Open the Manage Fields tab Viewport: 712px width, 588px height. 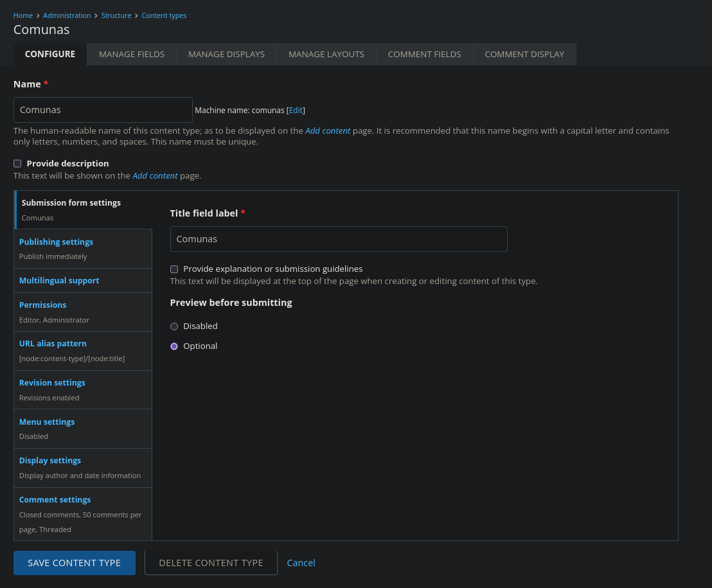(132, 55)
